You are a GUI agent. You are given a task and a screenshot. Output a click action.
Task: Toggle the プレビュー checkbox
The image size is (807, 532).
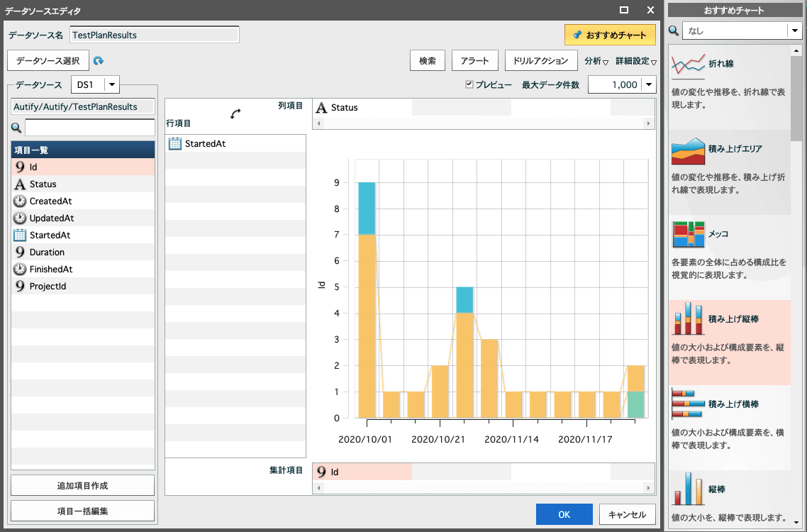469,84
